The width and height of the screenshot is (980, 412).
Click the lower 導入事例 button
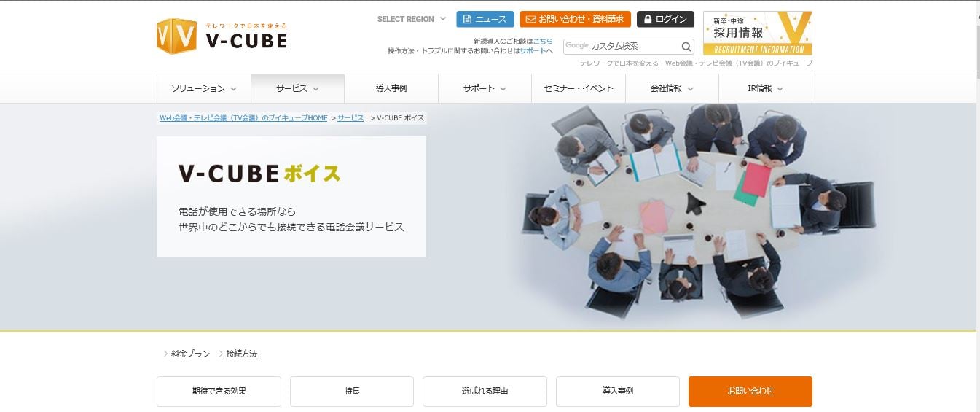tap(618, 392)
